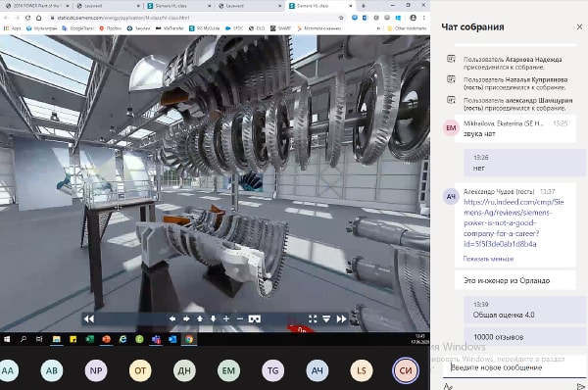This screenshot has width=588, height=390.
Task: Focus the 'Введите новое сообщение' message field
Action: 514,367
